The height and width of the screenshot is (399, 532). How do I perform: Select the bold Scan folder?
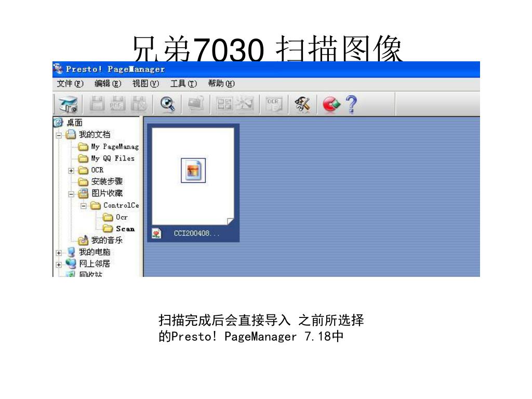(125, 229)
